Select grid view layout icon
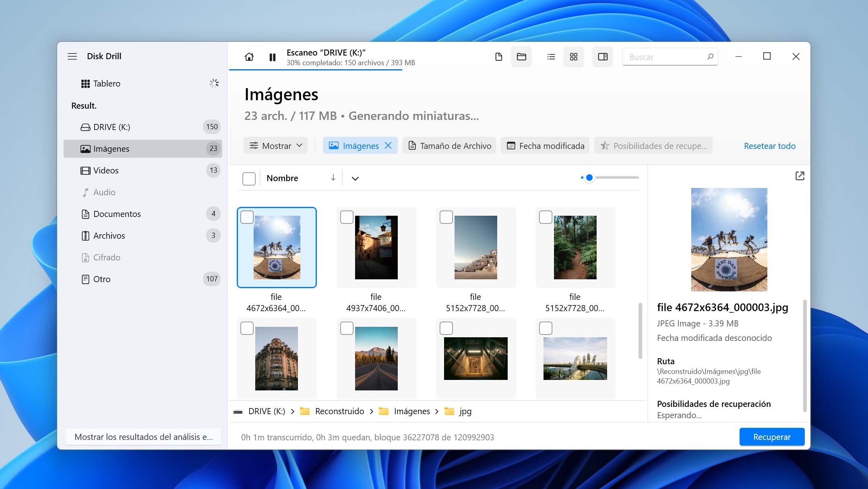Image resolution: width=868 pixels, height=489 pixels. tap(574, 57)
